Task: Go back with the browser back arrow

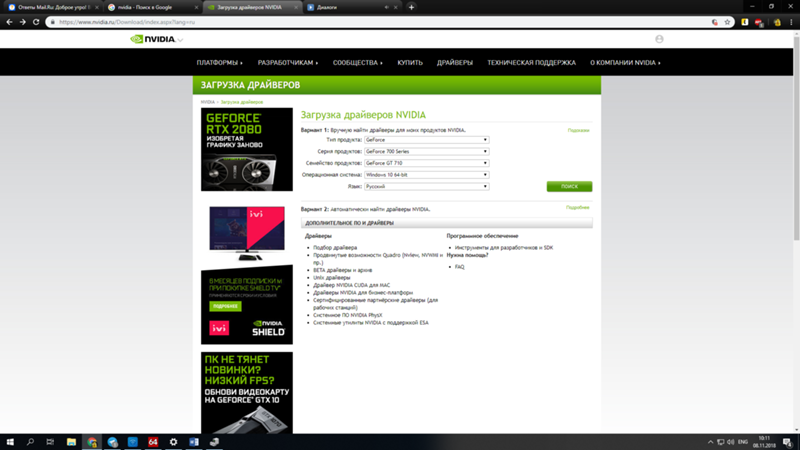Action: point(9,22)
